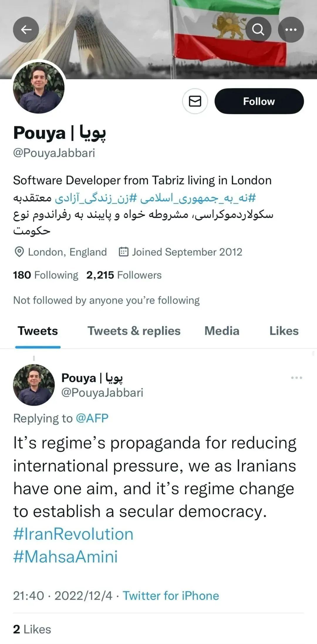317x644 pixels.
Task: Tap the #IranRevolution hashtag
Action: coord(73,534)
